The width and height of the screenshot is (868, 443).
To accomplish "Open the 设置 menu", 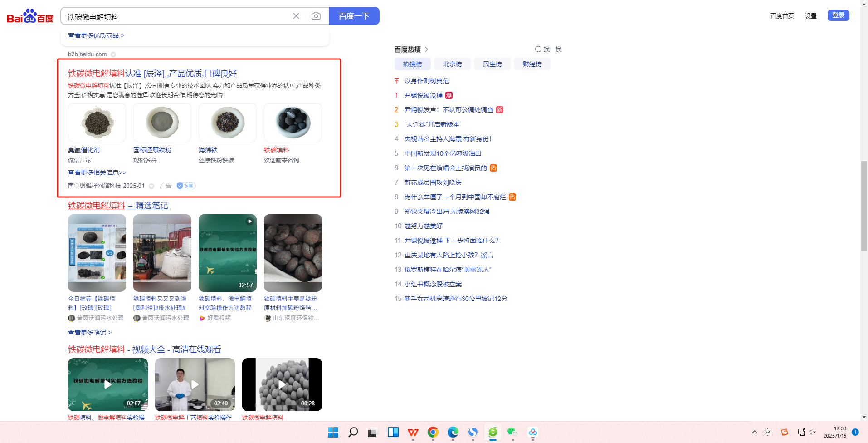I will [811, 16].
